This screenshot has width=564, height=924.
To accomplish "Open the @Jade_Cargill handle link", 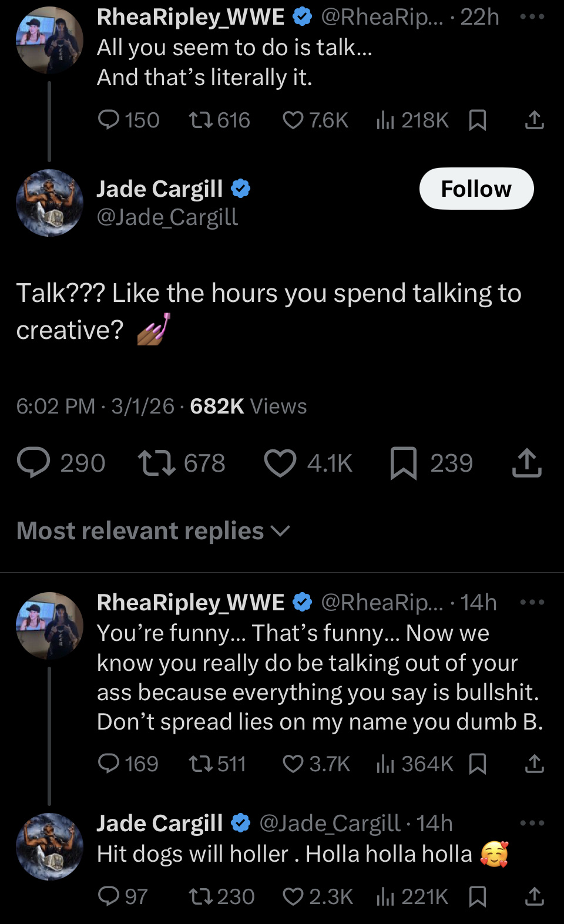I will coord(167,217).
